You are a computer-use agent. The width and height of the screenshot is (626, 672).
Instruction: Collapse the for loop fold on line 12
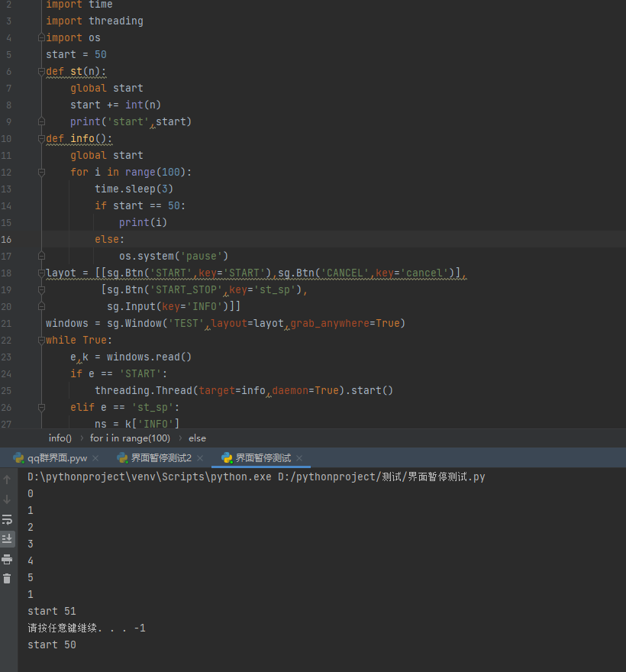(x=41, y=173)
